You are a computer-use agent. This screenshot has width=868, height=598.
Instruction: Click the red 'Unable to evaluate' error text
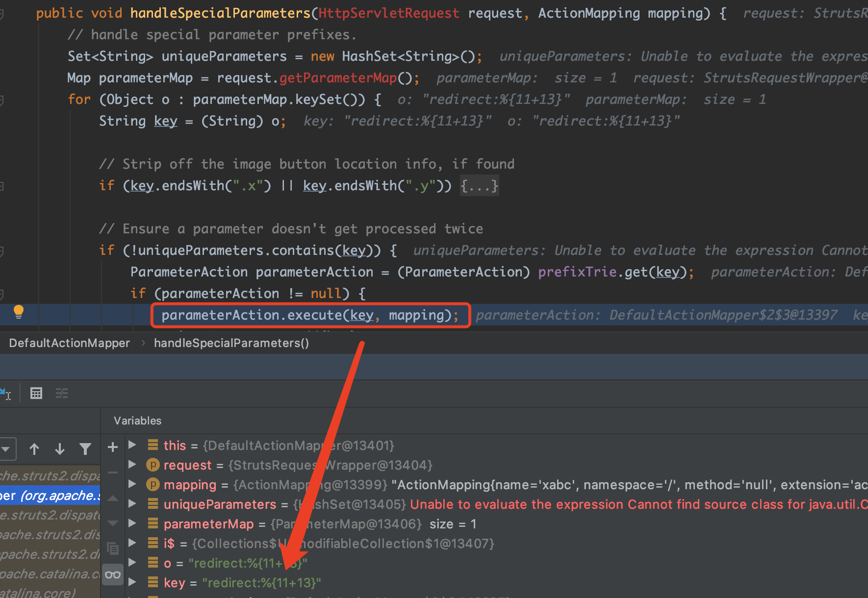tap(638, 504)
